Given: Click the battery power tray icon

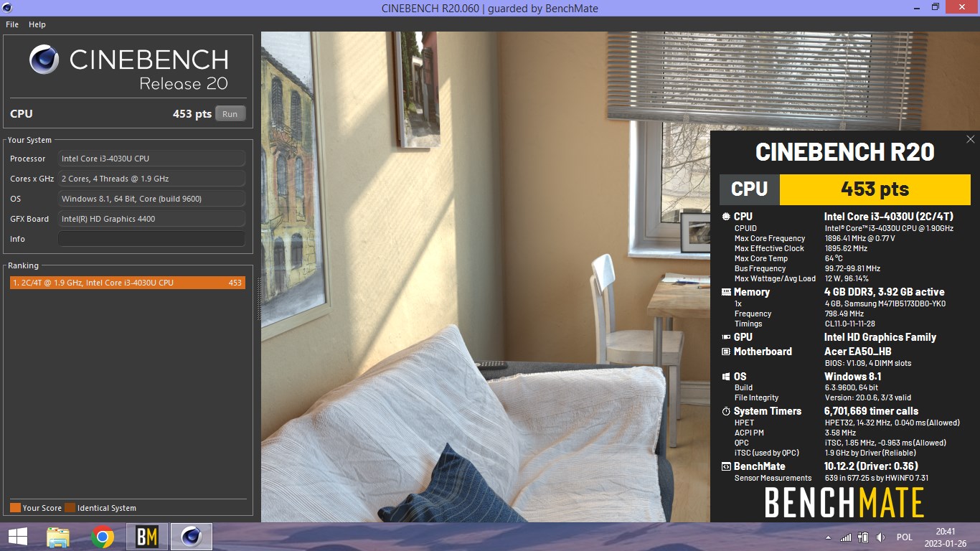Looking at the screenshot, I should (x=863, y=537).
